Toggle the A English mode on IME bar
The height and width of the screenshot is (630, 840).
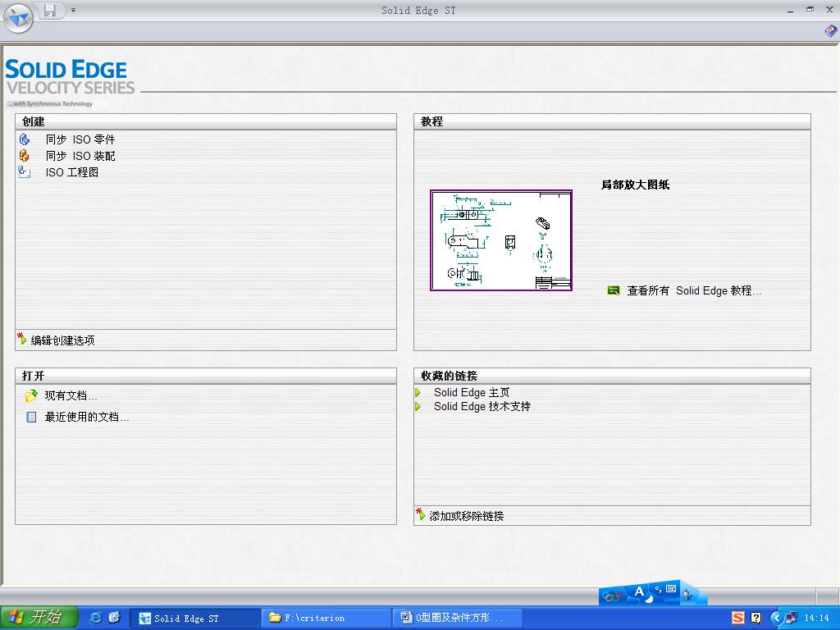[x=638, y=592]
